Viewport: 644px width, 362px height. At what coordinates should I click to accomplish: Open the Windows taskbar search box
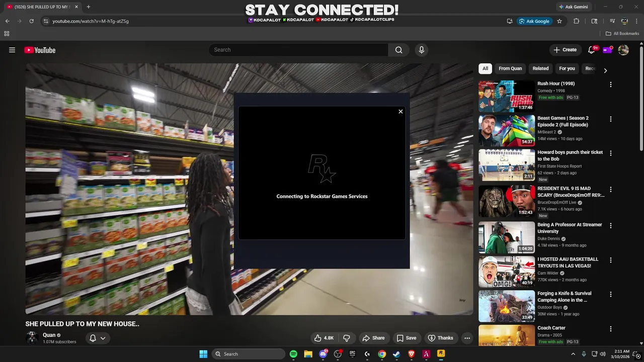point(249,354)
